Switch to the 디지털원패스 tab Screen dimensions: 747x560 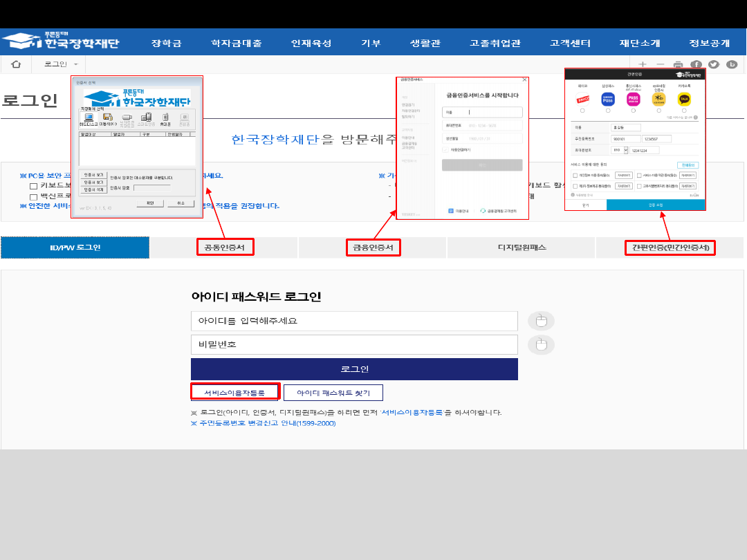[521, 247]
